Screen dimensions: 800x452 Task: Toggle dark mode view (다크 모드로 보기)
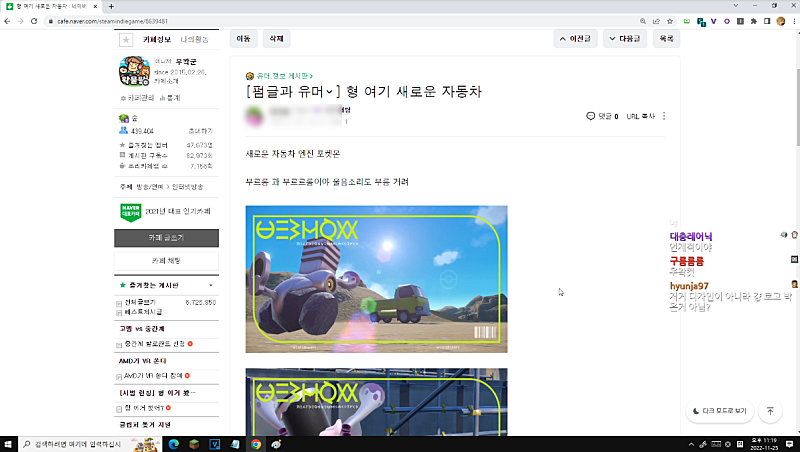point(718,411)
